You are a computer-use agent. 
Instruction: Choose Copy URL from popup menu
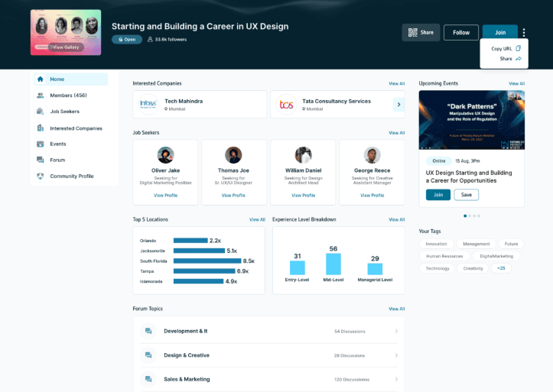click(x=506, y=49)
